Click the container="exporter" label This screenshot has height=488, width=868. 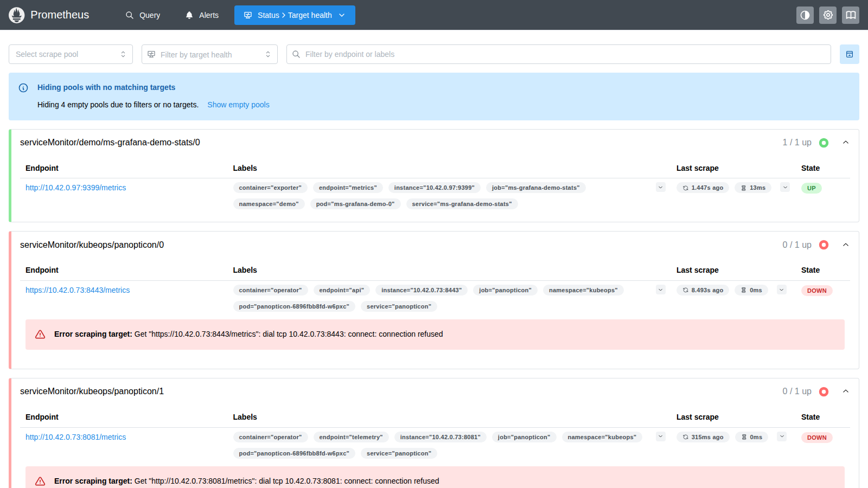[270, 188]
